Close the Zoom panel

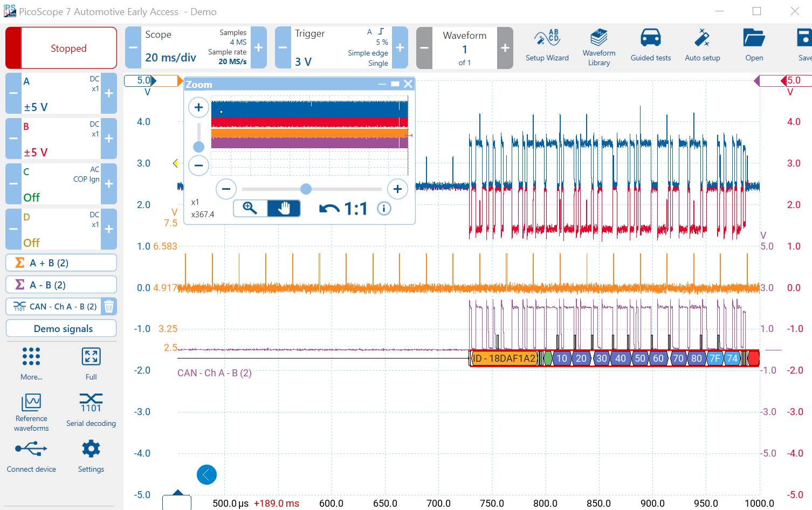pyautogui.click(x=408, y=84)
